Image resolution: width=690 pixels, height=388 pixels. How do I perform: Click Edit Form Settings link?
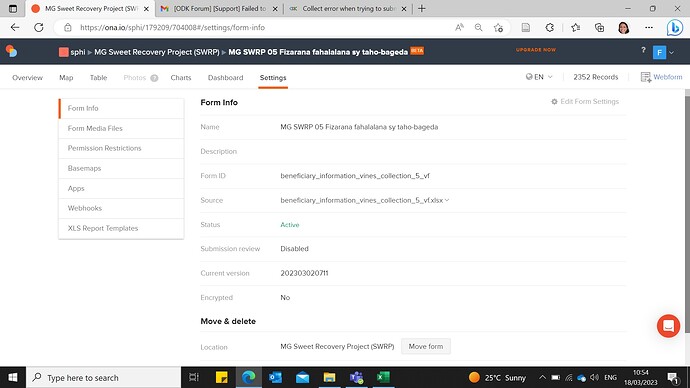click(585, 102)
